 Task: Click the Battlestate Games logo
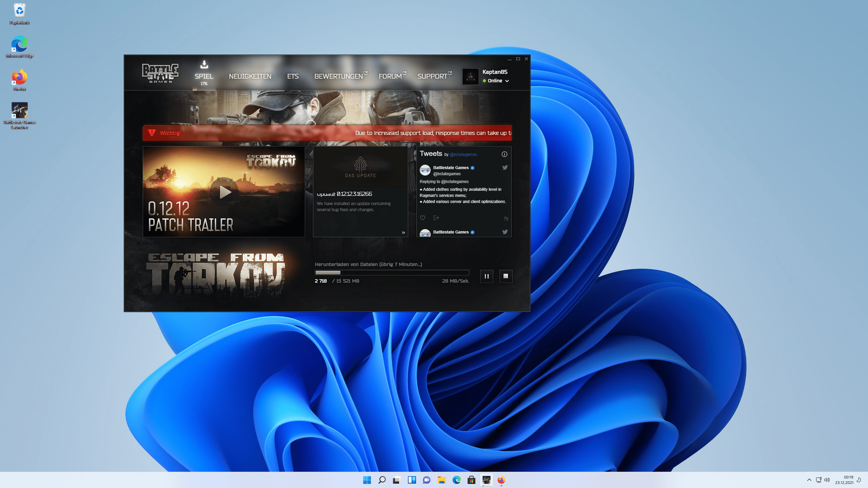[160, 73]
